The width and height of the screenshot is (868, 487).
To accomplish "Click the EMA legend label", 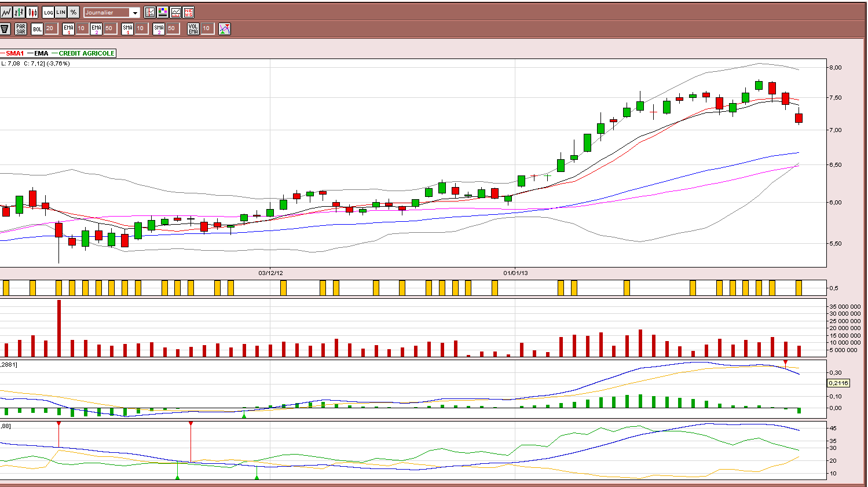I will pyautogui.click(x=41, y=53).
